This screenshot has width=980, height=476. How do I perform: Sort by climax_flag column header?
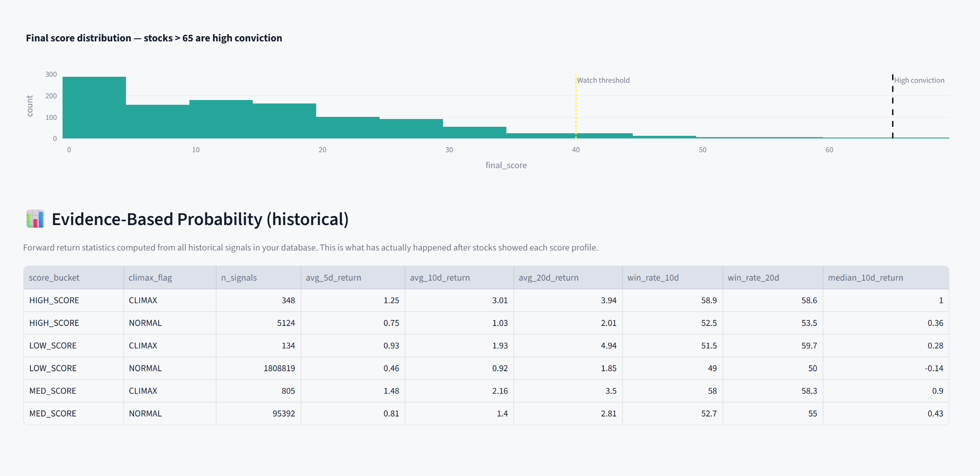(x=170, y=278)
